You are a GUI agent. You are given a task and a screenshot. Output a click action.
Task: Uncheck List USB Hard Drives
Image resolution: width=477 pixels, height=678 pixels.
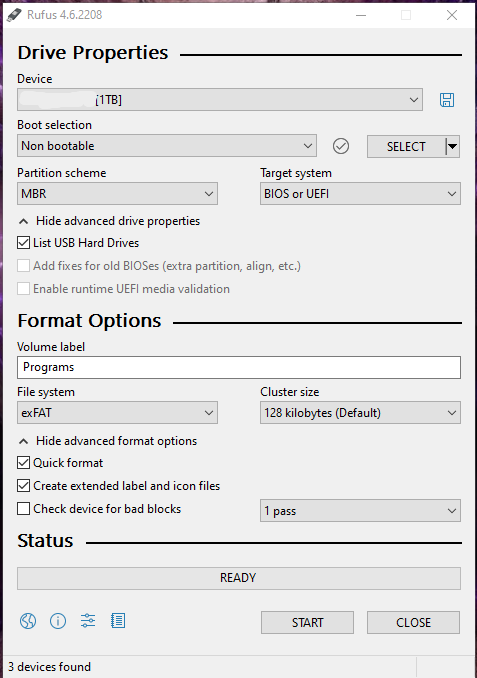[23, 243]
